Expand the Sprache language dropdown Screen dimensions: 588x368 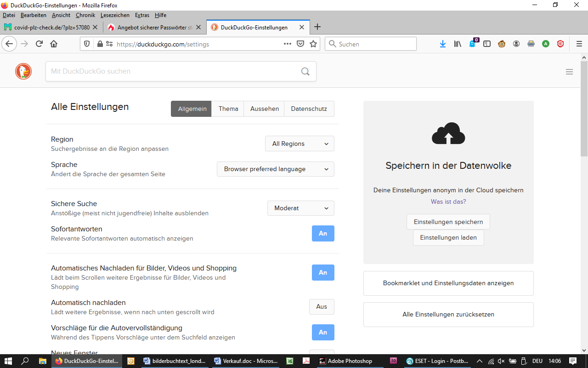click(x=276, y=169)
